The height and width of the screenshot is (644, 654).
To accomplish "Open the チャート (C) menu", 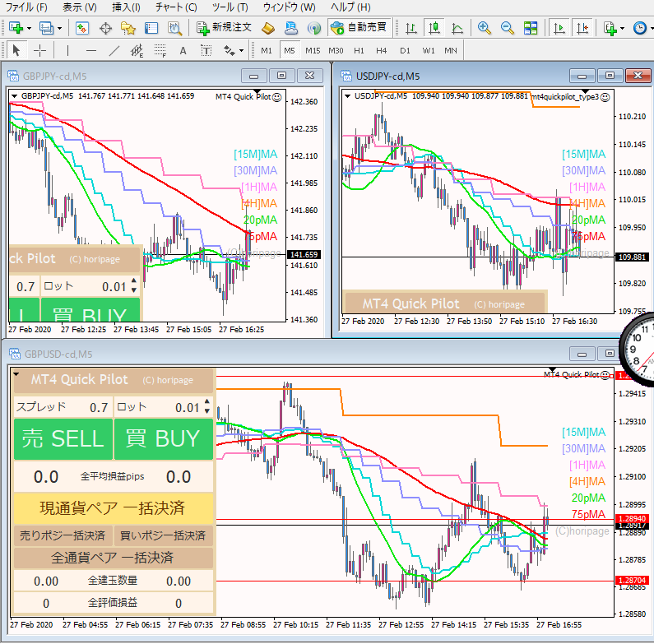I will 176,7.
